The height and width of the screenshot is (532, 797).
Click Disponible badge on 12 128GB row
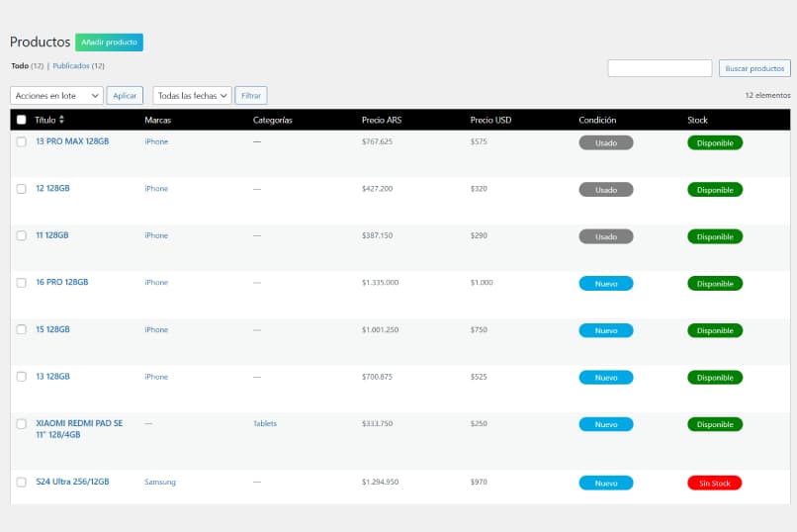(715, 190)
